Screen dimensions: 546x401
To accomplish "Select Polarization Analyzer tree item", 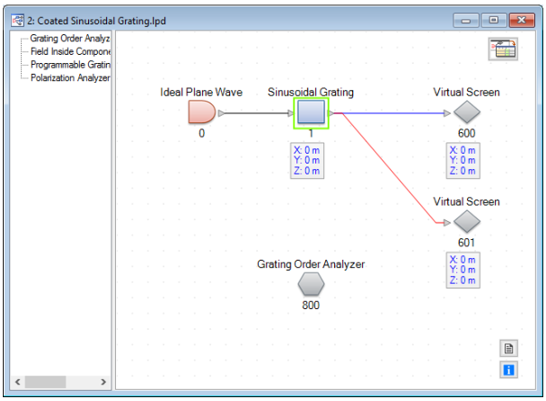I will tap(70, 78).
